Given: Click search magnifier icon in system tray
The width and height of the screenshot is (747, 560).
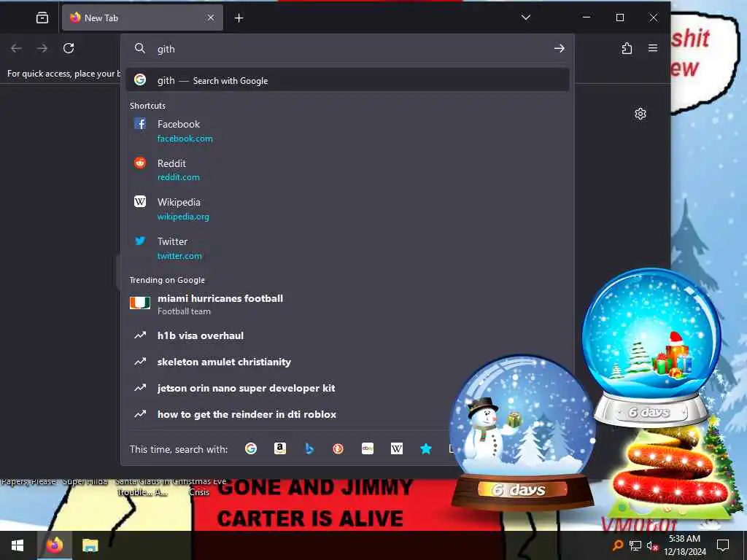Looking at the screenshot, I should point(617,545).
